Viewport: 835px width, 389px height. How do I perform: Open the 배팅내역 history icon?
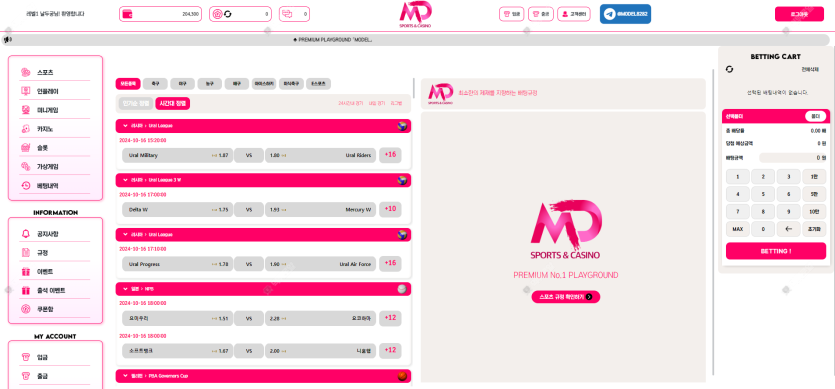click(x=25, y=186)
